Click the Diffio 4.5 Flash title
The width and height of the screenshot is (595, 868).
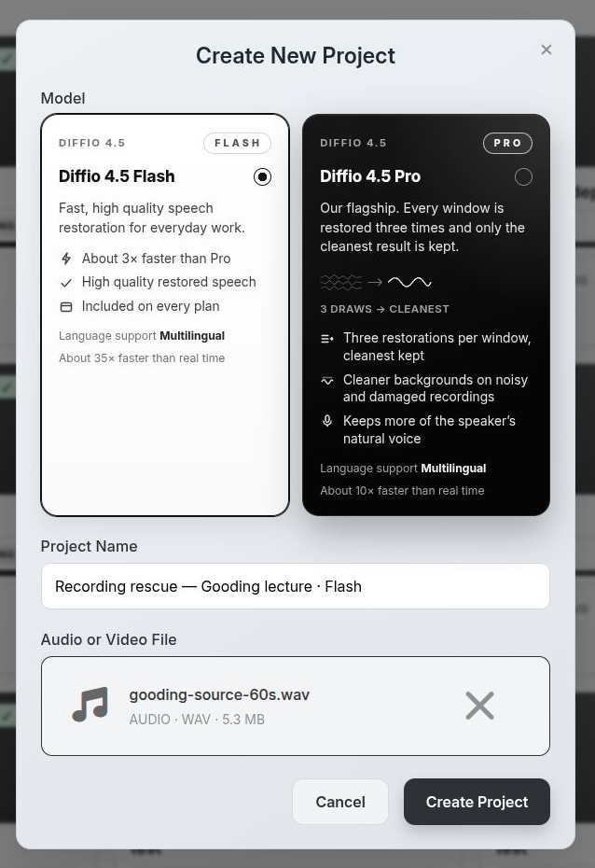tap(117, 176)
